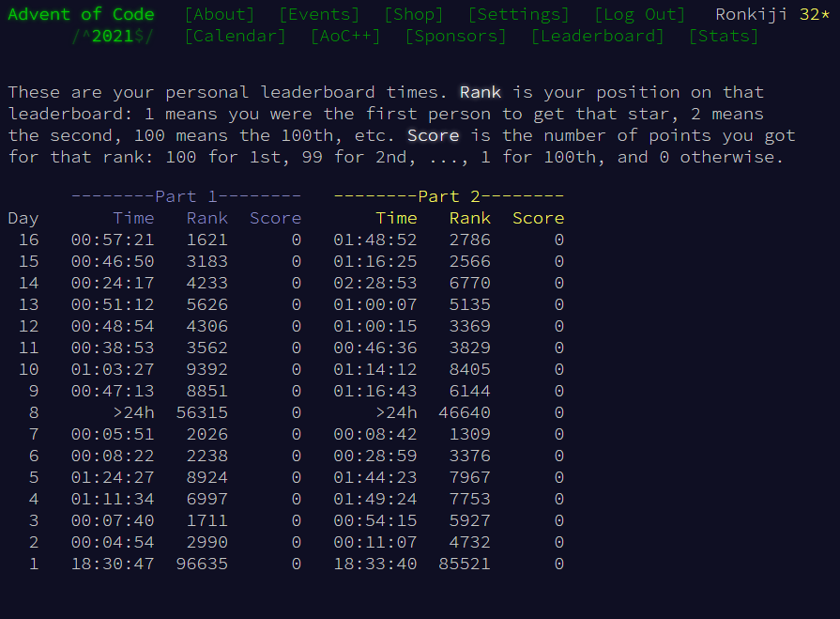Click the 32* star count

click(814, 14)
